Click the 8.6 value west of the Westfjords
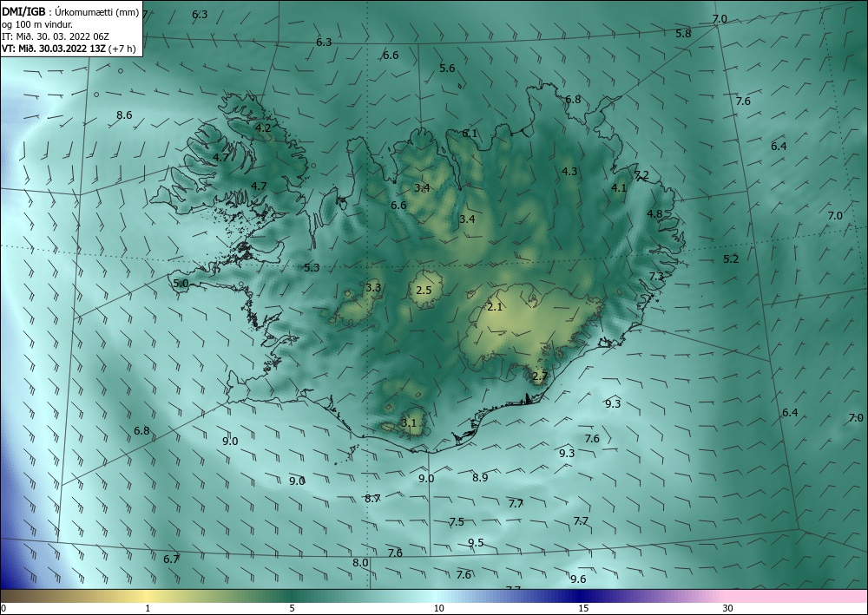This screenshot has width=868, height=615. [124, 115]
